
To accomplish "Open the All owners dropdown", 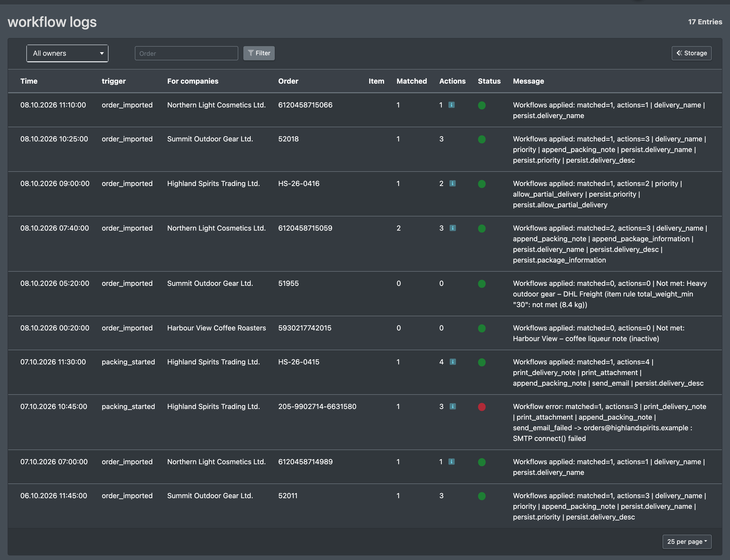I will [x=67, y=53].
